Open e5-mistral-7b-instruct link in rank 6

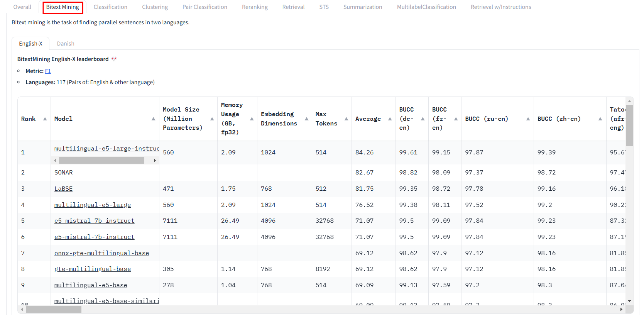coord(95,237)
